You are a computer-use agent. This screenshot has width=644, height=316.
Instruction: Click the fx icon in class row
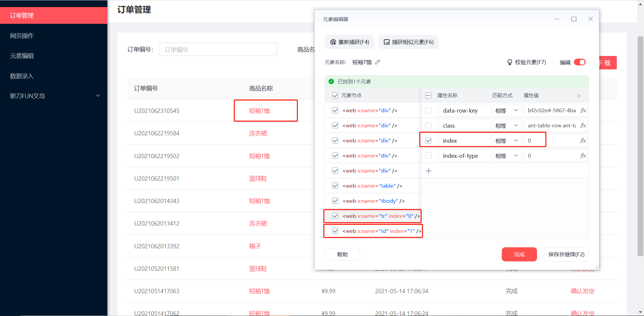click(583, 126)
